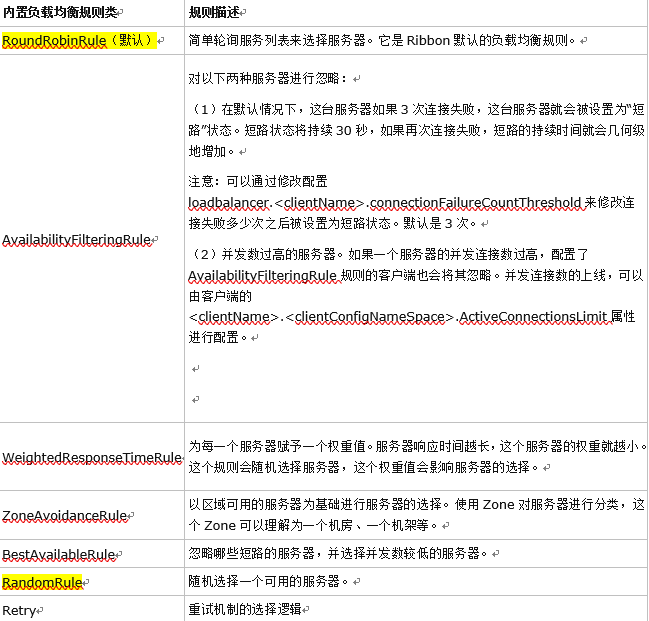Click the loadbalancer.<clientName>.connectionFailureCountThreshold text

(385, 202)
